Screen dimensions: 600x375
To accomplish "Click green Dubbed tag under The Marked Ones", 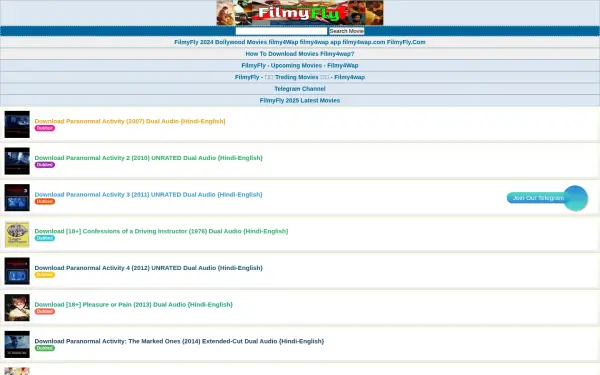I will click(45, 348).
